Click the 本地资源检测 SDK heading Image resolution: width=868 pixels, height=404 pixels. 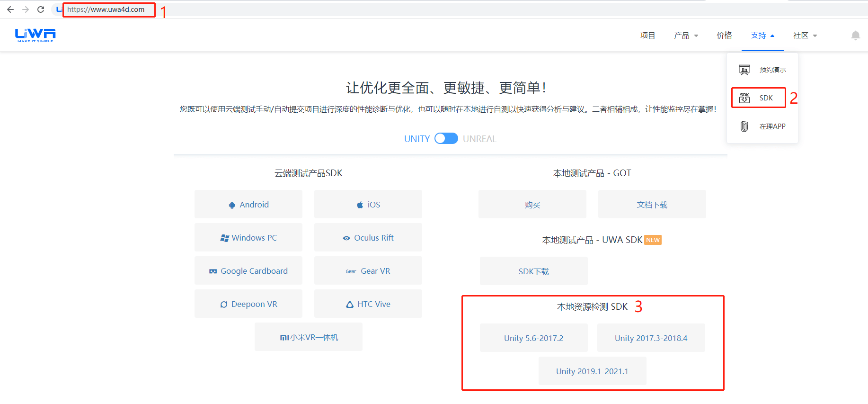[592, 307]
